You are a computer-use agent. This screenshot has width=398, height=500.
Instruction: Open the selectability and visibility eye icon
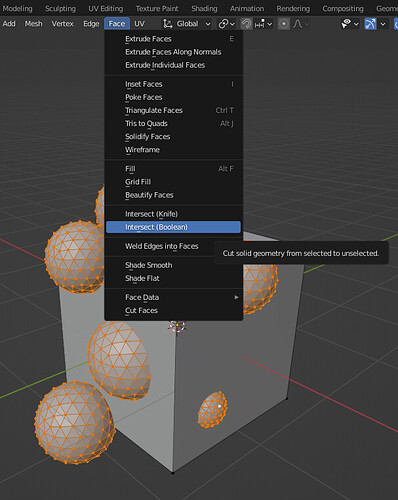346,24
